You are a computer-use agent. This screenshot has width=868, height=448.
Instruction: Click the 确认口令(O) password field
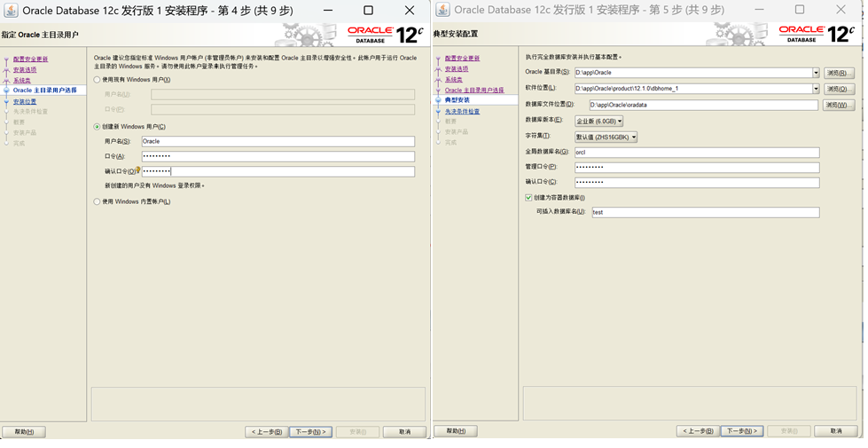(278, 172)
